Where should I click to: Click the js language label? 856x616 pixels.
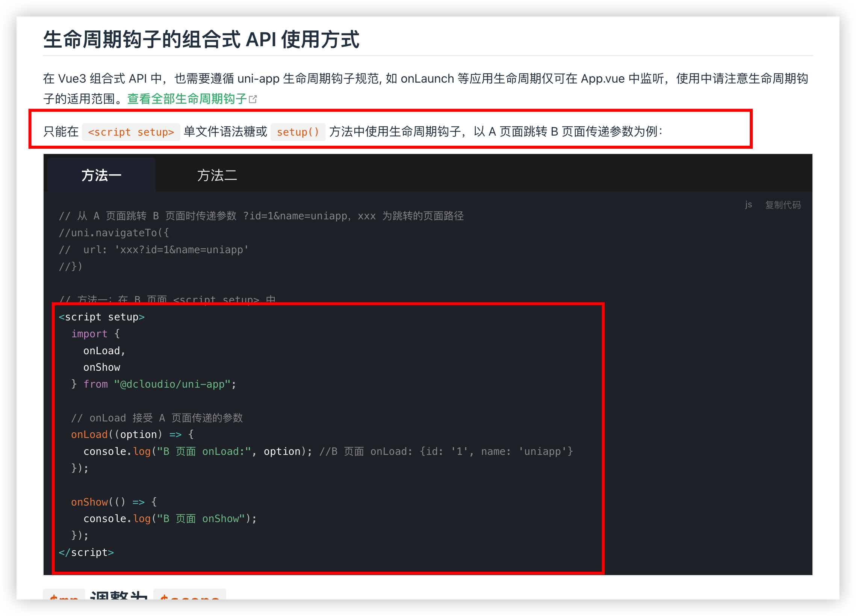pos(748,205)
